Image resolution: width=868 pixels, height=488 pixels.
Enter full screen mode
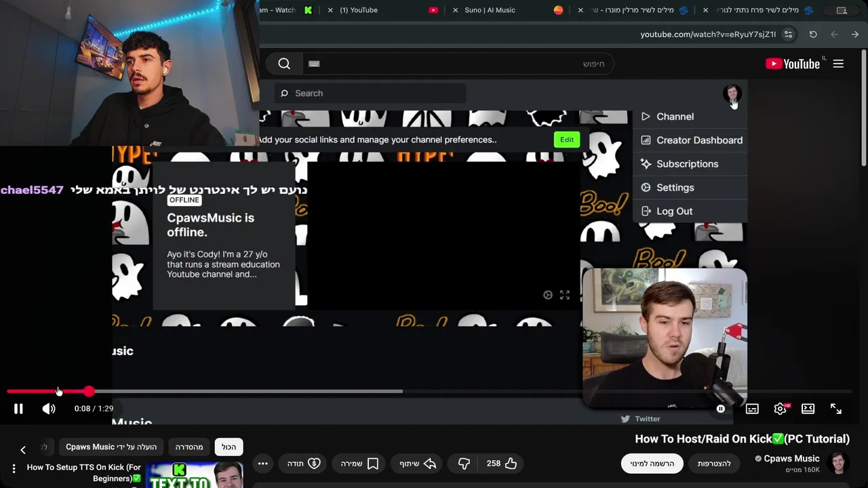point(835,409)
